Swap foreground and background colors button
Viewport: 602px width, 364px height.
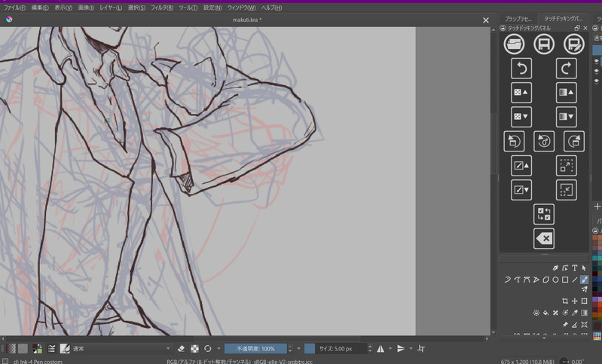pyautogui.click(x=544, y=214)
